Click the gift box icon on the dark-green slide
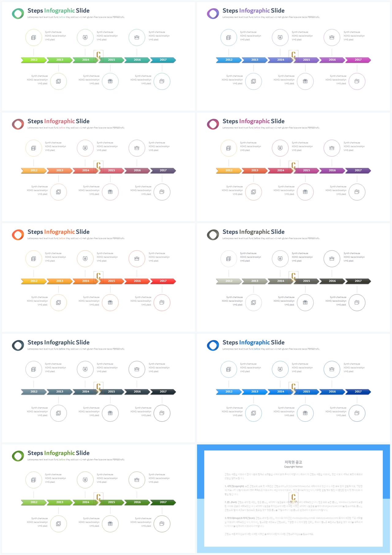 pyautogui.click(x=110, y=524)
